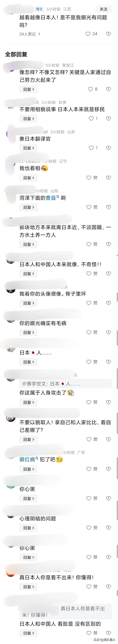Open reply under '菏泽下面的曹县啊' comment

[29, 207]
